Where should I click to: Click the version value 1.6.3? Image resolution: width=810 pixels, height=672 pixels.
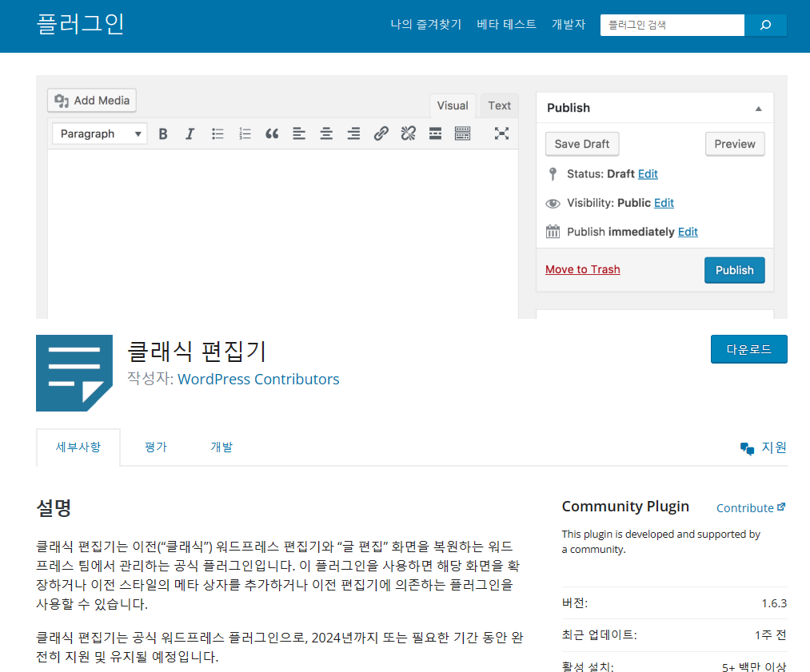(x=774, y=603)
